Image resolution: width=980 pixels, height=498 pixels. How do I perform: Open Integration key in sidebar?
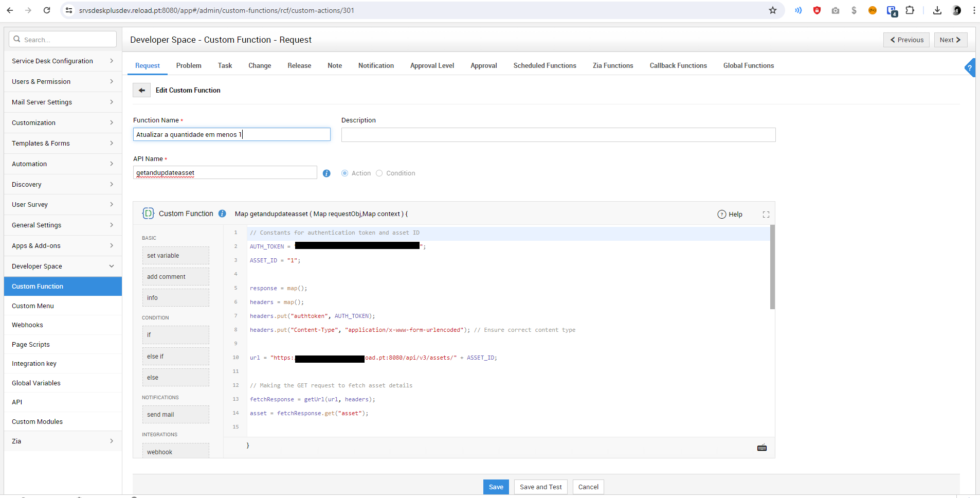click(x=63, y=363)
